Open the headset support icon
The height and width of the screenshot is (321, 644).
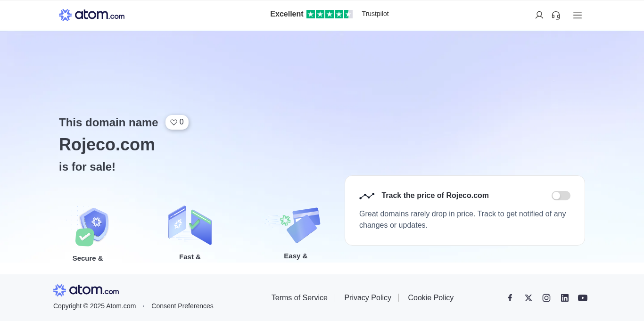556,15
